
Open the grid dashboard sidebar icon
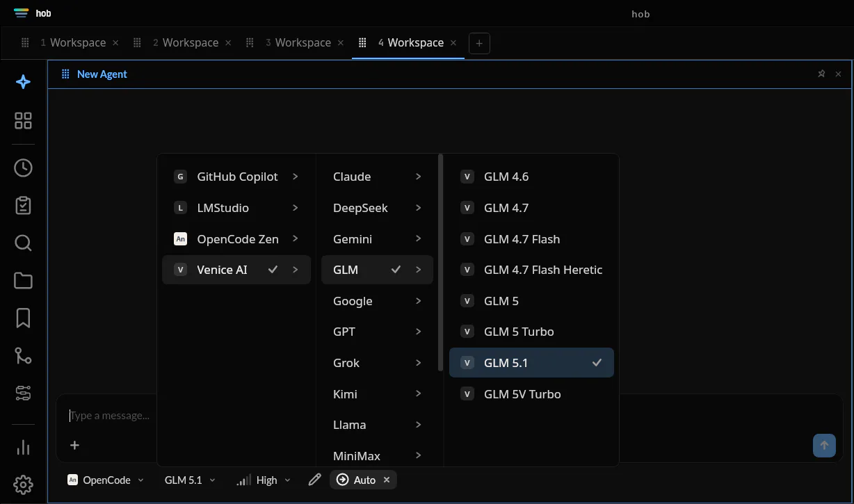pyautogui.click(x=23, y=121)
